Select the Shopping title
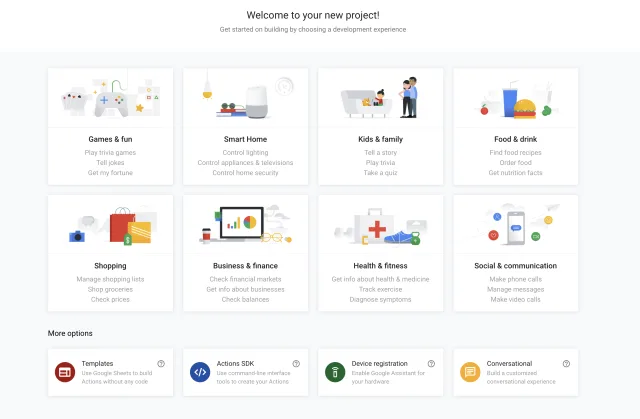 [110, 266]
